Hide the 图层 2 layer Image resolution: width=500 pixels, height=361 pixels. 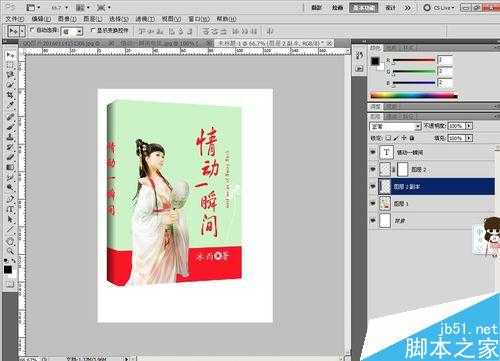click(373, 170)
